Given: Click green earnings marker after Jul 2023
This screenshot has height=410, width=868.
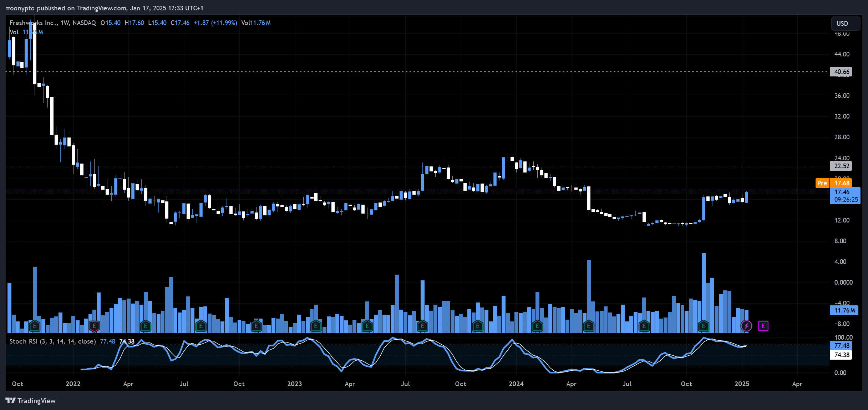Looking at the screenshot, I should [422, 326].
